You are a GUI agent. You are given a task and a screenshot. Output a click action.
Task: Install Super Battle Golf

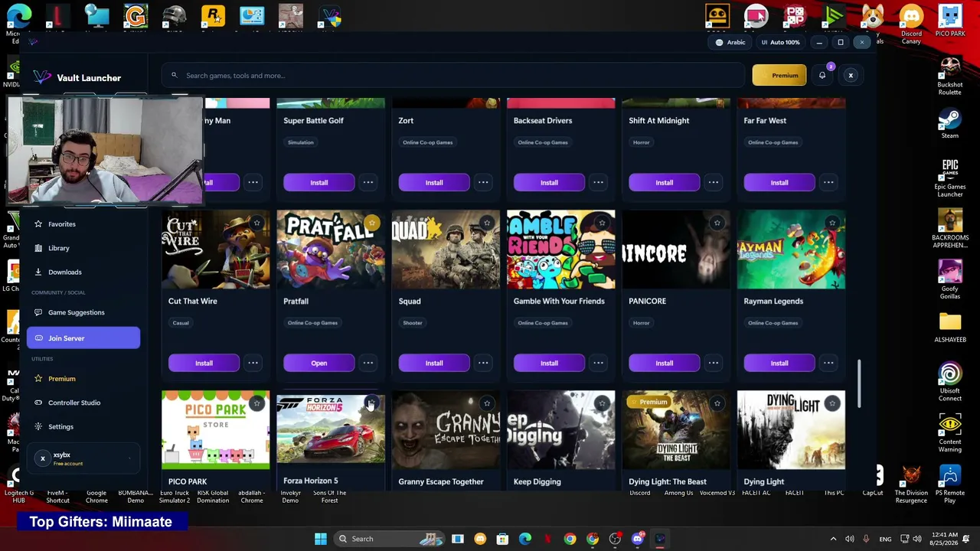[x=318, y=182]
